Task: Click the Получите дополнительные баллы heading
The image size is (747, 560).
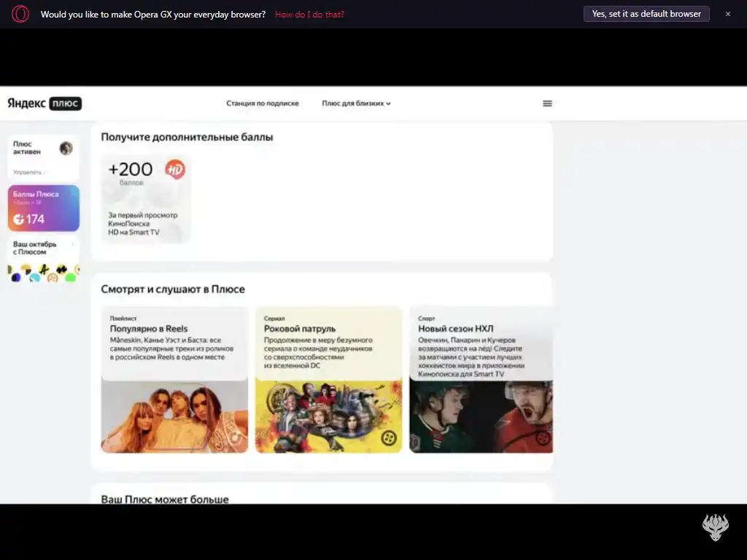Action: (187, 137)
